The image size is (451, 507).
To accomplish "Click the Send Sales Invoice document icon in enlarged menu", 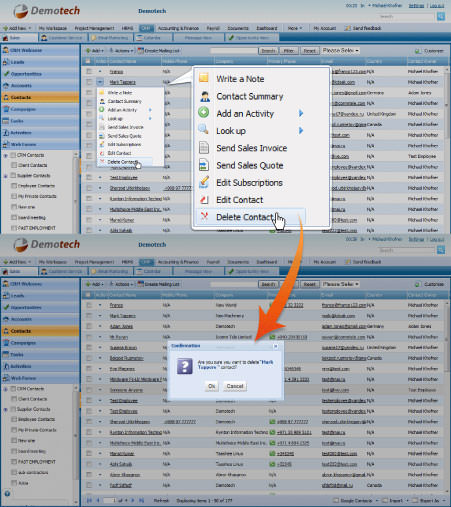I will coord(204,148).
